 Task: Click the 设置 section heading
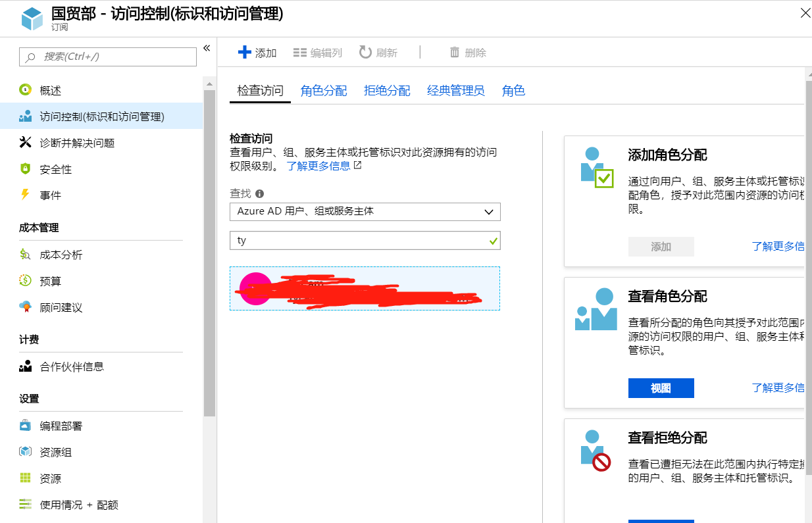coord(29,399)
